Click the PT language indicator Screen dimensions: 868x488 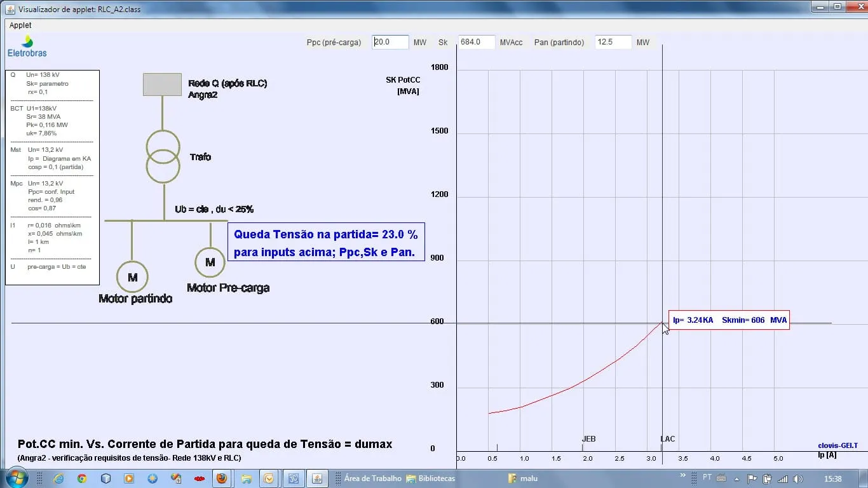point(707,478)
